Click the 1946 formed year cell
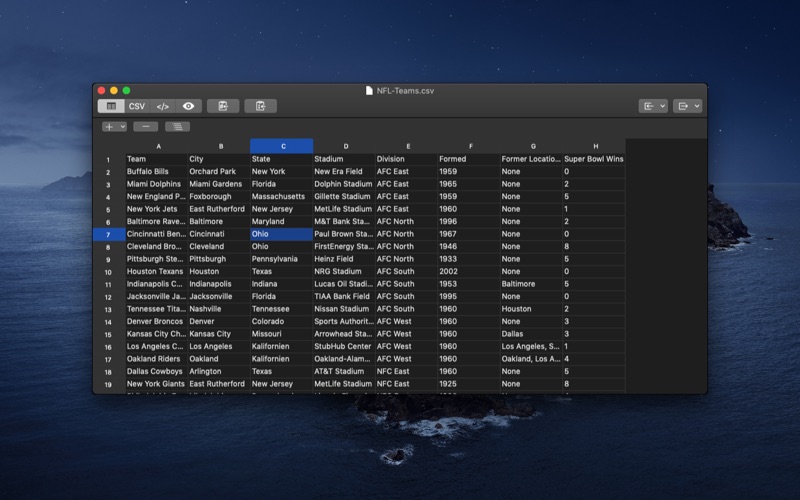This screenshot has height=500, width=800. click(469, 246)
